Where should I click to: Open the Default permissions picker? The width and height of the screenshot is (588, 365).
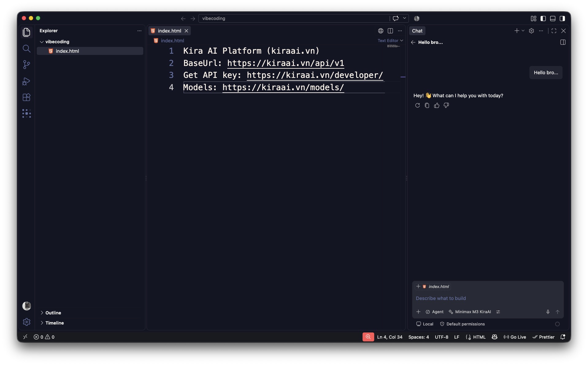462,324
